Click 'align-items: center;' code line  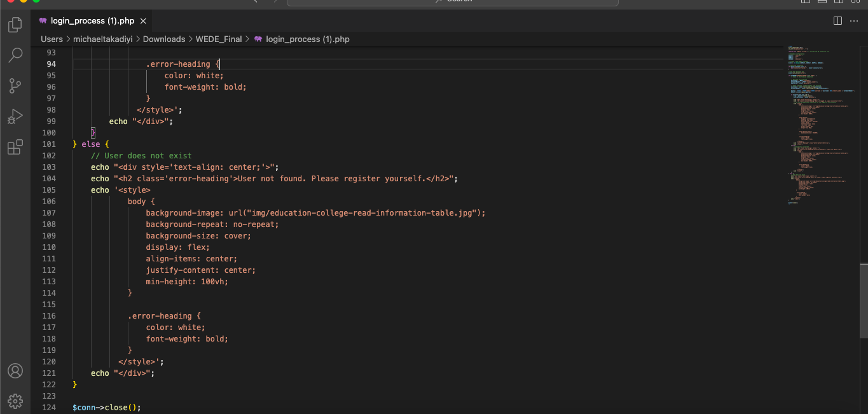coord(191,259)
